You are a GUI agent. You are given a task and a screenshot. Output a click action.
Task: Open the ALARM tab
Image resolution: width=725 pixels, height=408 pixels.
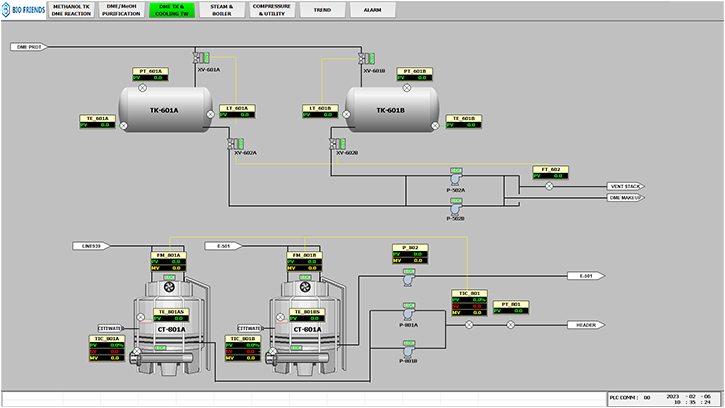[x=373, y=10]
